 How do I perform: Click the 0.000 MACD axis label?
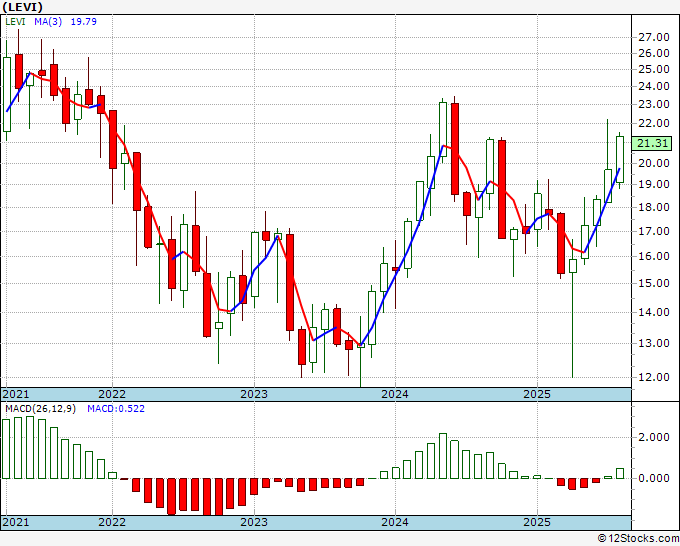[654, 478]
